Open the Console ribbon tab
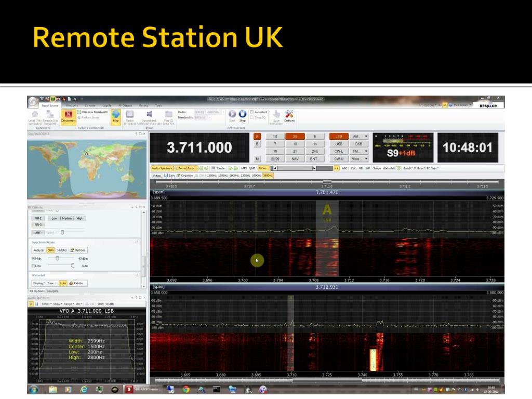The width and height of the screenshot is (532, 399). 90,105
